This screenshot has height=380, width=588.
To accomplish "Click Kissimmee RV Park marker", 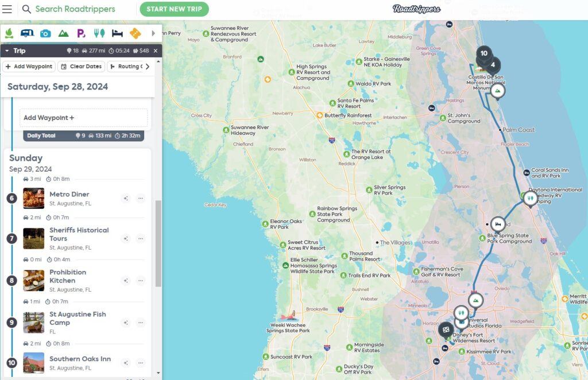I will [x=462, y=351].
